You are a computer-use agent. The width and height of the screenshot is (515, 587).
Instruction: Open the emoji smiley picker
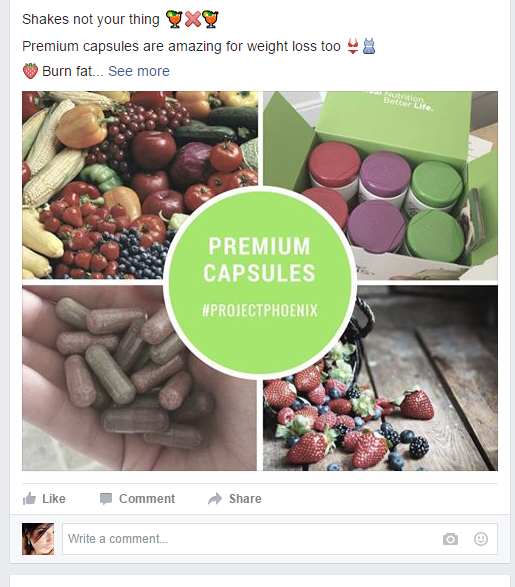point(481,539)
